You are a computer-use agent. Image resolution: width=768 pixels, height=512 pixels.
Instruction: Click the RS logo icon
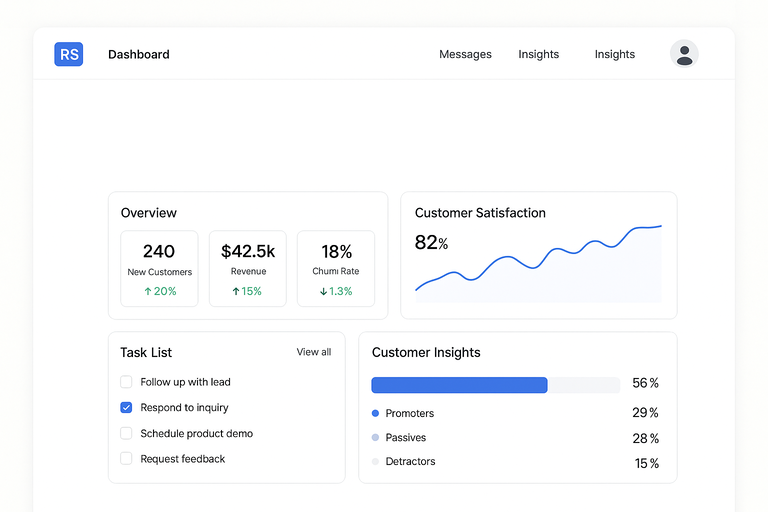[69, 54]
